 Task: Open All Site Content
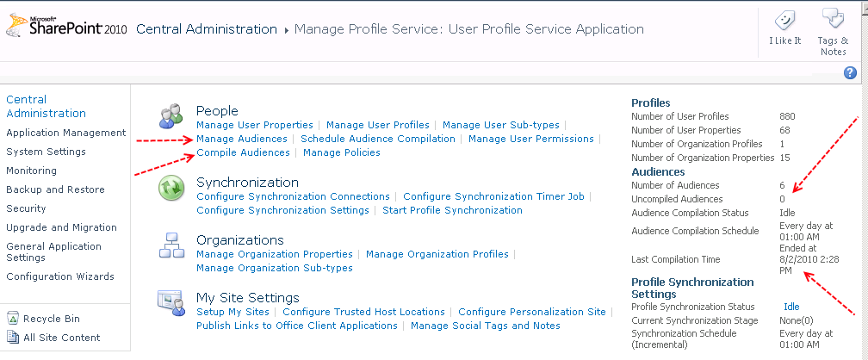click(61, 338)
